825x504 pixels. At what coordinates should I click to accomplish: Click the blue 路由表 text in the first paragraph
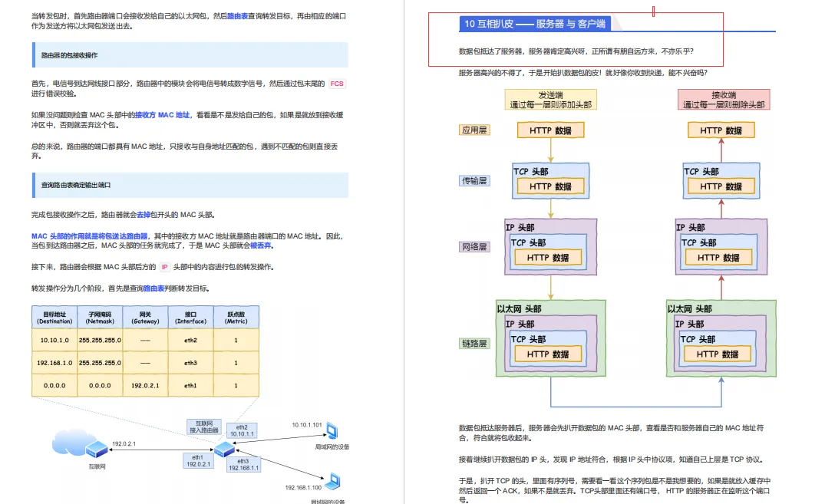(237, 16)
